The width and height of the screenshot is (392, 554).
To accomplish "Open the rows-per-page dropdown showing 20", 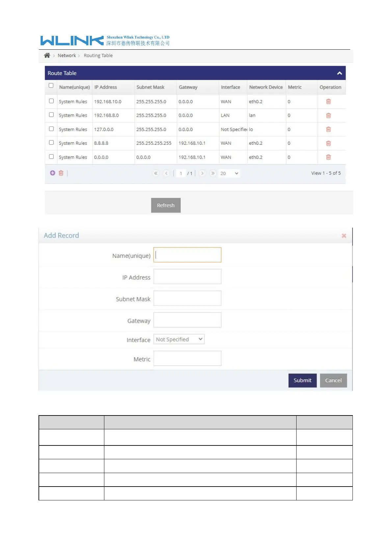I will point(229,173).
